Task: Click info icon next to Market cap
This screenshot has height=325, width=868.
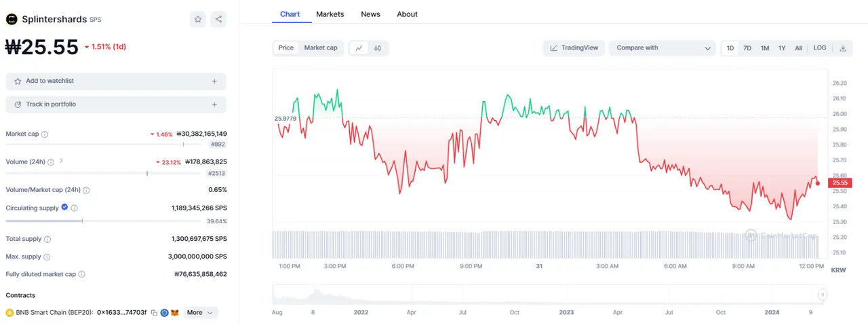Action: (45, 134)
